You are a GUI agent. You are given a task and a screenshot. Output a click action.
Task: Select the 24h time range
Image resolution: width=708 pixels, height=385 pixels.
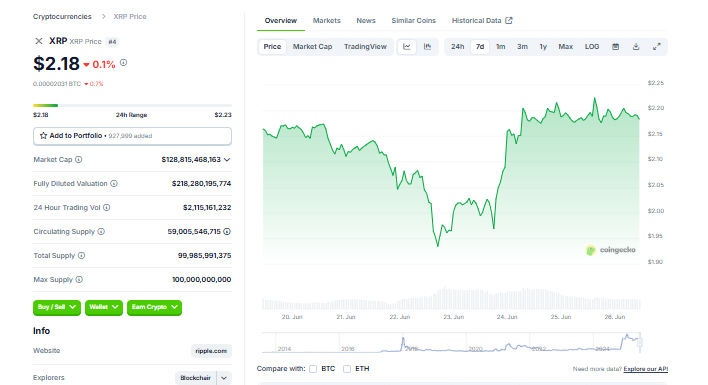(x=457, y=46)
